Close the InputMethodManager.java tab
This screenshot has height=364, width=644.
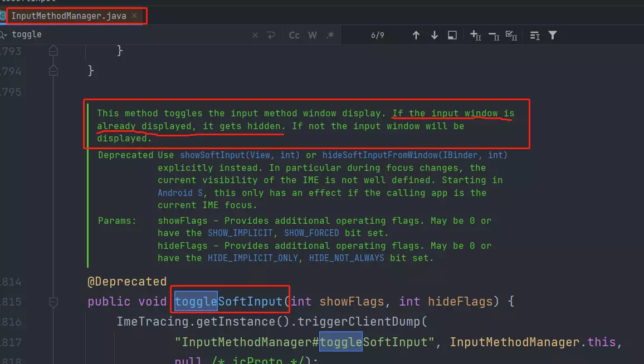tap(134, 16)
